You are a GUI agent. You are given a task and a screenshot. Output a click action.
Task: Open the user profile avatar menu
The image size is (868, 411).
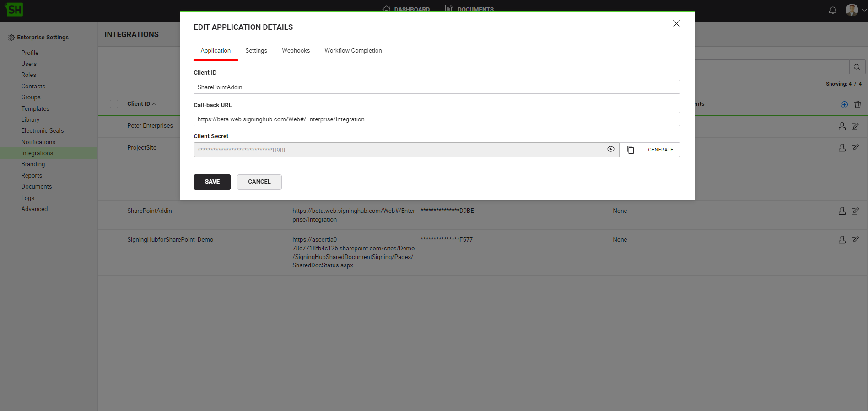[x=852, y=10]
